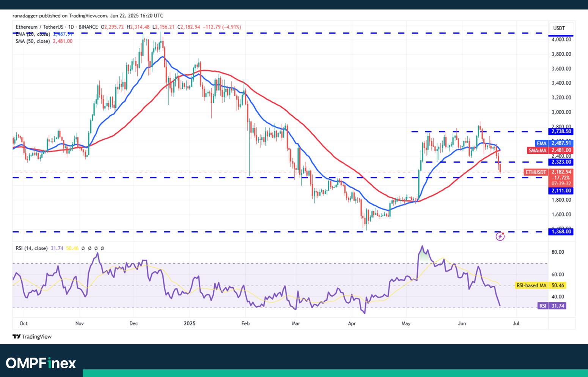Screen dimensions: 588x377
Task: Select the SMA (50, close) legend entry
Action: [x=33, y=41]
